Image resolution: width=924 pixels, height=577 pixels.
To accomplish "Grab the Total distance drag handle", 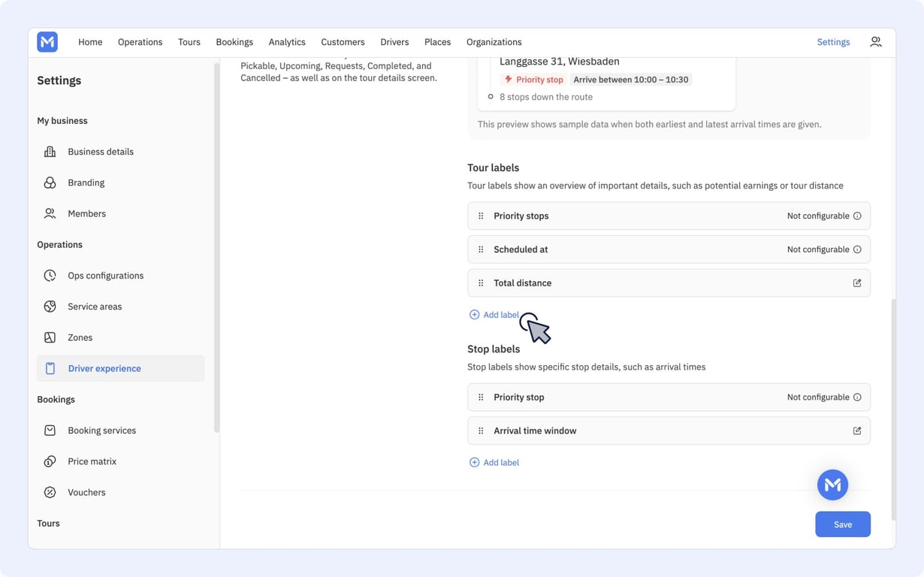I will [x=481, y=283].
